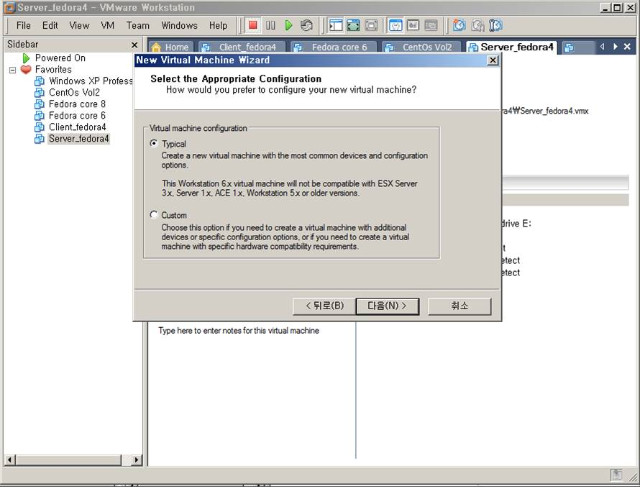Close the current tab with the tab-strip X

pyautogui.click(x=627, y=47)
